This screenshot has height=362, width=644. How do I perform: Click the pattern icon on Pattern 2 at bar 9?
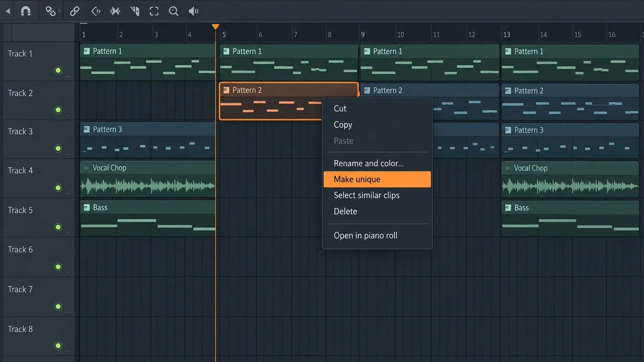(x=367, y=90)
